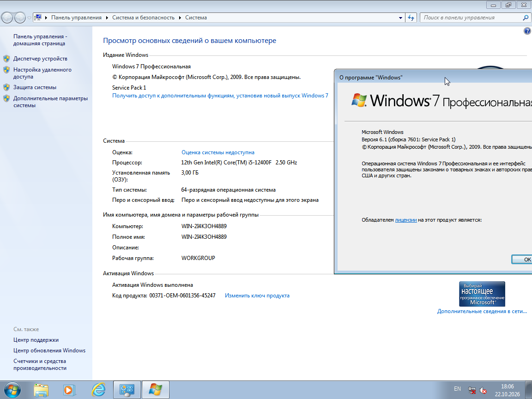532x399 pixels.
Task: Expand arrow after Панель управления breadcrumb
Action: pyautogui.click(x=107, y=18)
